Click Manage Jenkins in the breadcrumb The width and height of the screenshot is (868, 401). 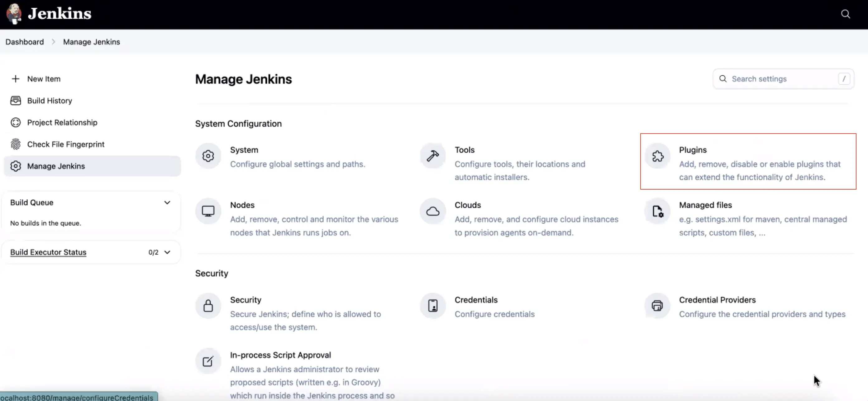click(x=92, y=42)
